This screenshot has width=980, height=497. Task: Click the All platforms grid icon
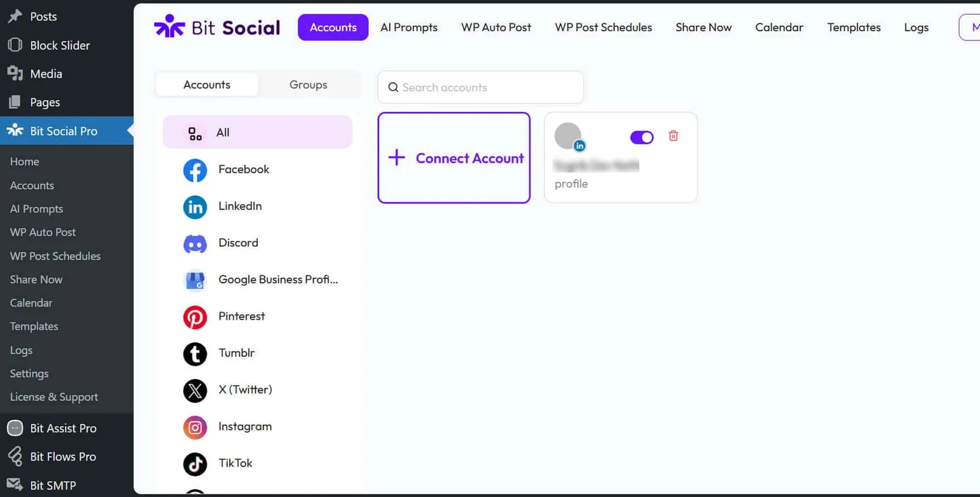[195, 133]
